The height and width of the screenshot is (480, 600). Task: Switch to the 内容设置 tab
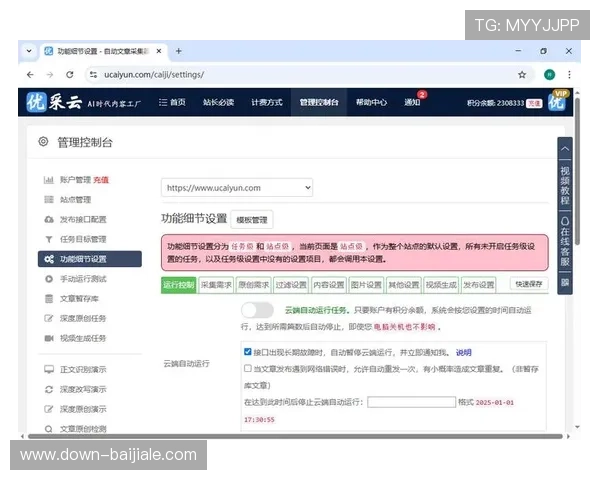329,285
